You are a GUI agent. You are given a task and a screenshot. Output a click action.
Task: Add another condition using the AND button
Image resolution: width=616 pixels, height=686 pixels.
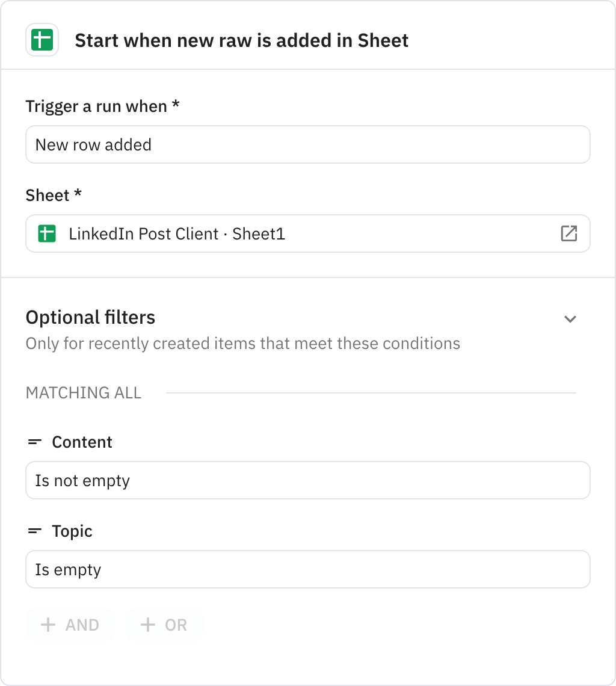[x=70, y=625]
